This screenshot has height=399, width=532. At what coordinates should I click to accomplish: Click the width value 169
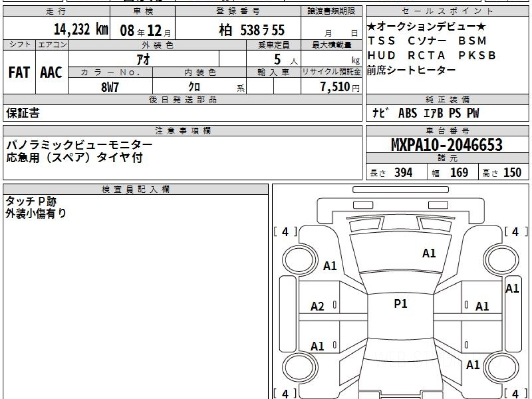pyautogui.click(x=459, y=172)
